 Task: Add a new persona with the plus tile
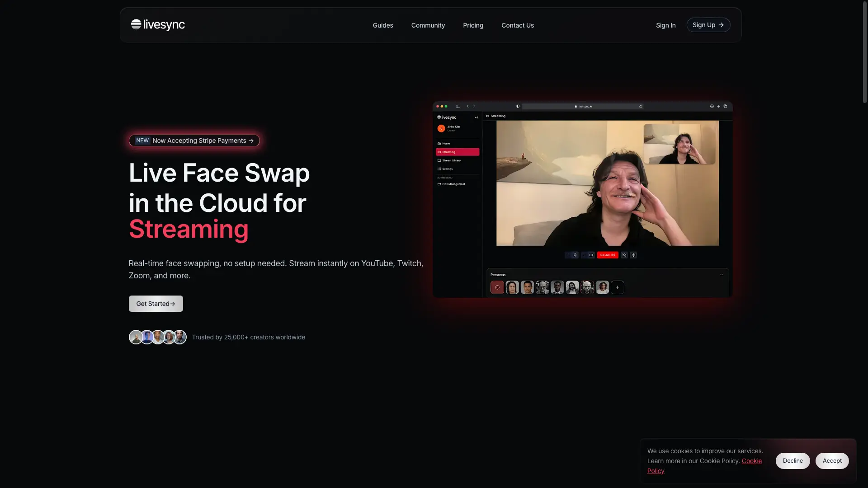click(x=618, y=287)
